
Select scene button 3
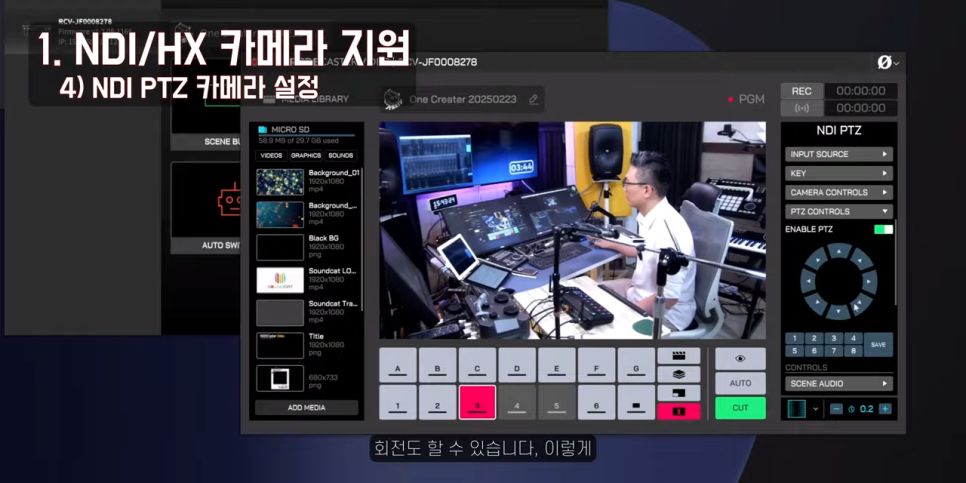tap(477, 403)
